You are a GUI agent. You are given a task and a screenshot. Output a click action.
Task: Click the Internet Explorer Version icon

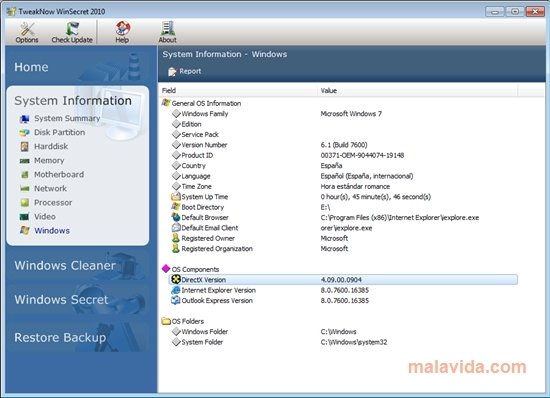(176, 290)
